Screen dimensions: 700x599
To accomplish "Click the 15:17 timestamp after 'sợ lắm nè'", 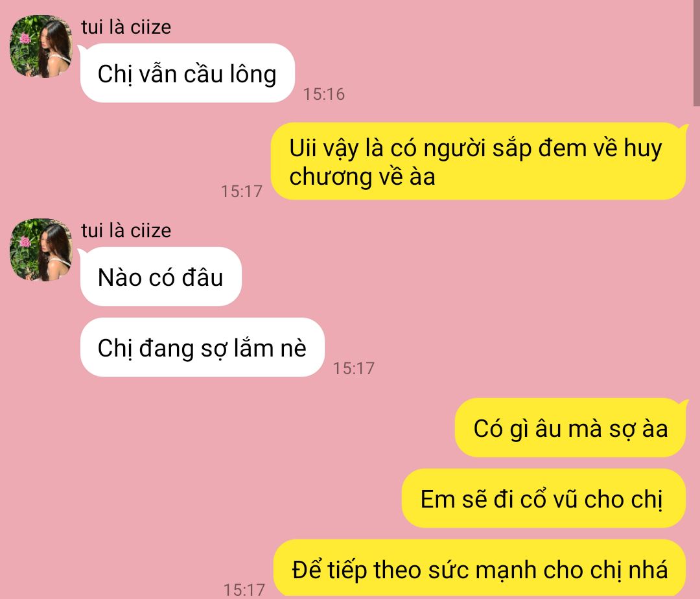I will click(x=354, y=368).
